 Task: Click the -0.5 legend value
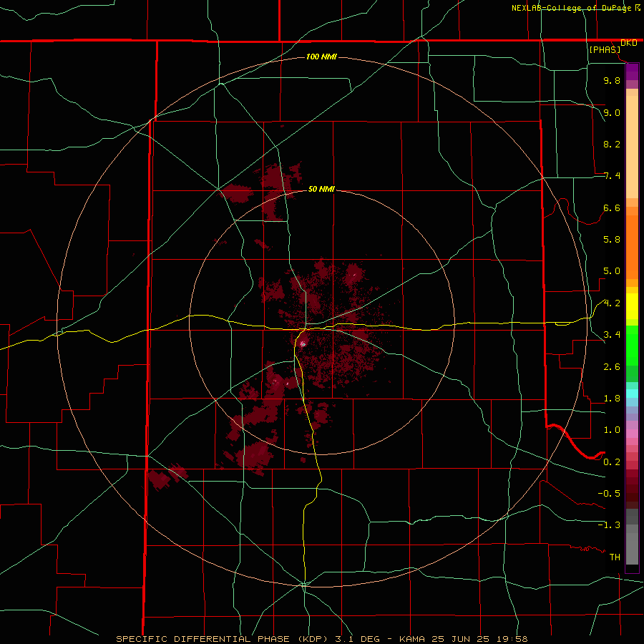pyautogui.click(x=609, y=494)
